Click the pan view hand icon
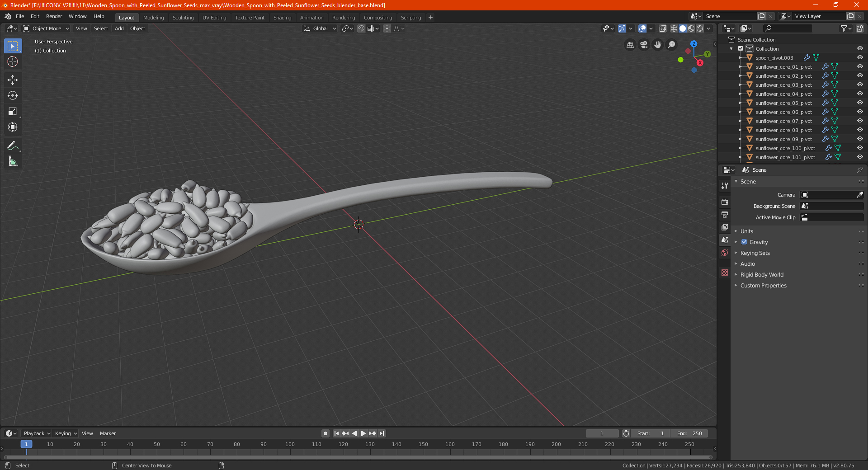This screenshot has width=868, height=470. [658, 45]
